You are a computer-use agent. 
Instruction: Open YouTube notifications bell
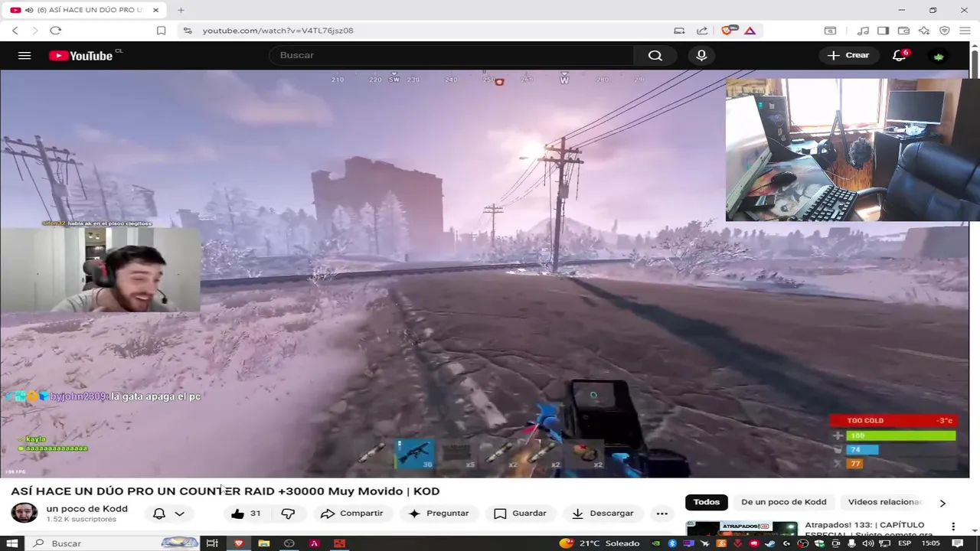[900, 55]
